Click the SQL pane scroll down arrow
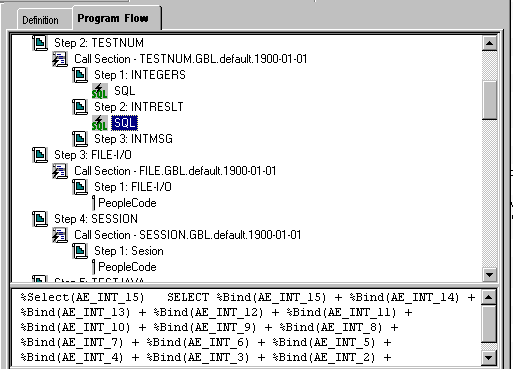The image size is (513, 369). coord(488,358)
